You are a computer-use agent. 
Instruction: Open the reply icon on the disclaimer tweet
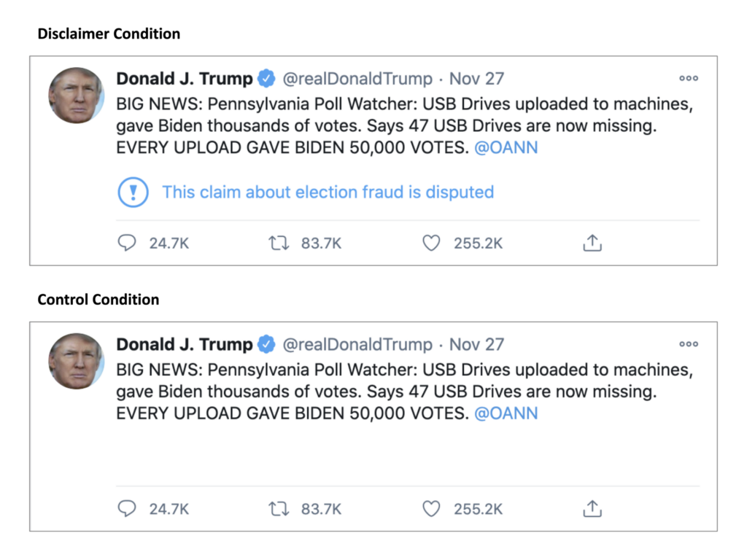(127, 243)
